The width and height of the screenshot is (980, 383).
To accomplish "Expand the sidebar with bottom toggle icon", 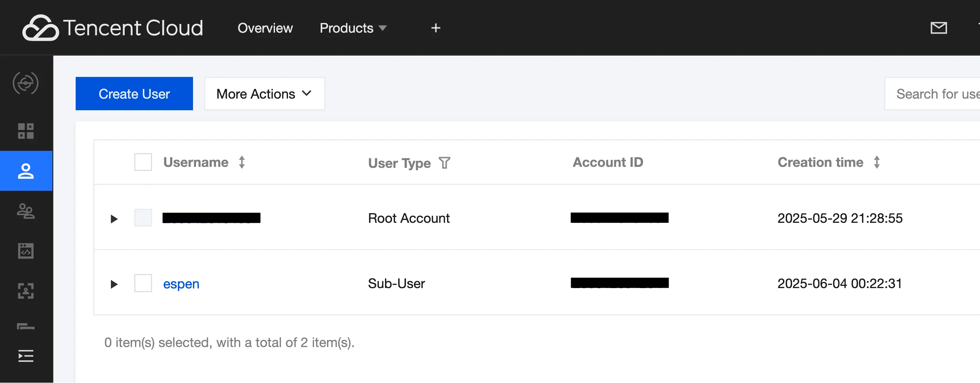I will pyautogui.click(x=25, y=356).
